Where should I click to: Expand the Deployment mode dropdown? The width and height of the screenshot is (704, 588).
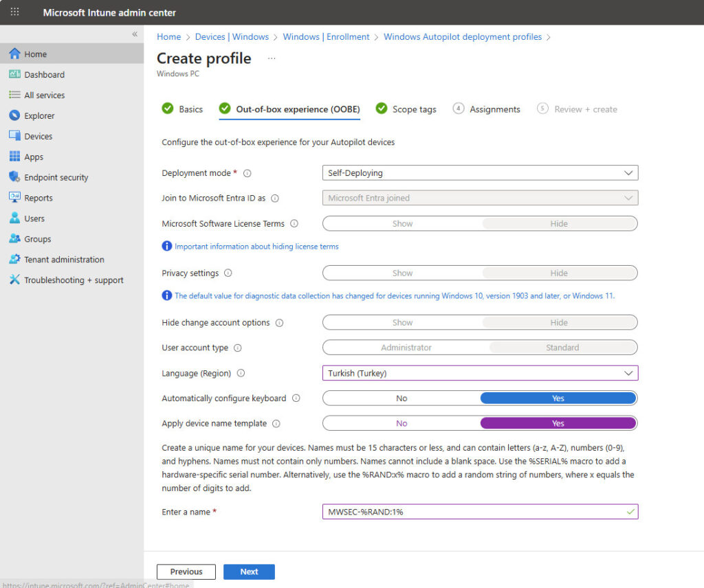click(480, 173)
